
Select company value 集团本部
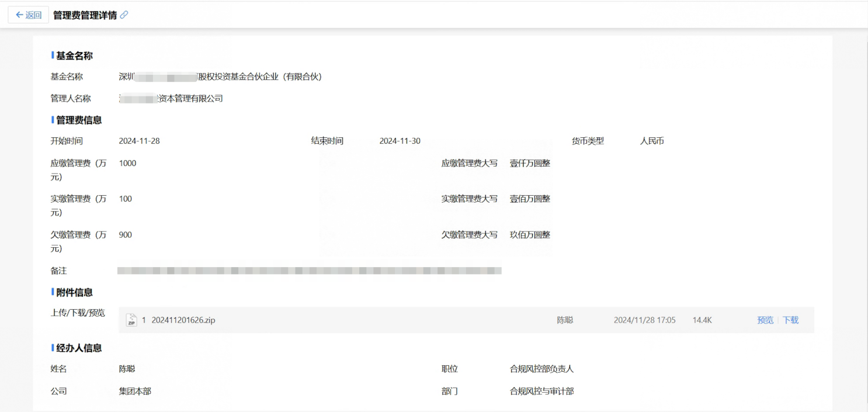(x=135, y=391)
